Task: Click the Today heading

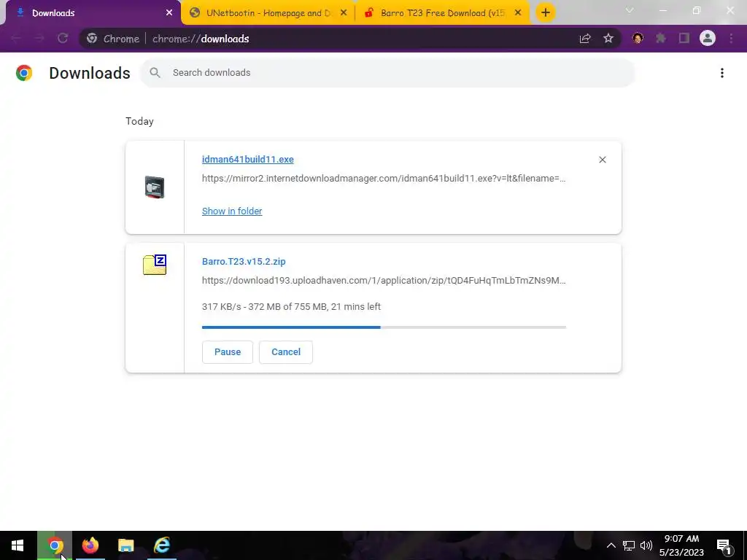Action: point(139,122)
